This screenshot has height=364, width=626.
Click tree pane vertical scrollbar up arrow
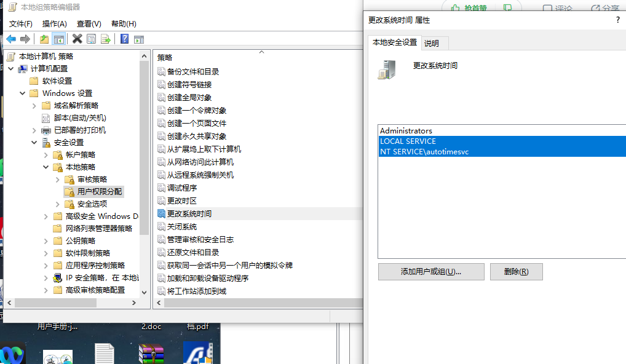pos(145,57)
